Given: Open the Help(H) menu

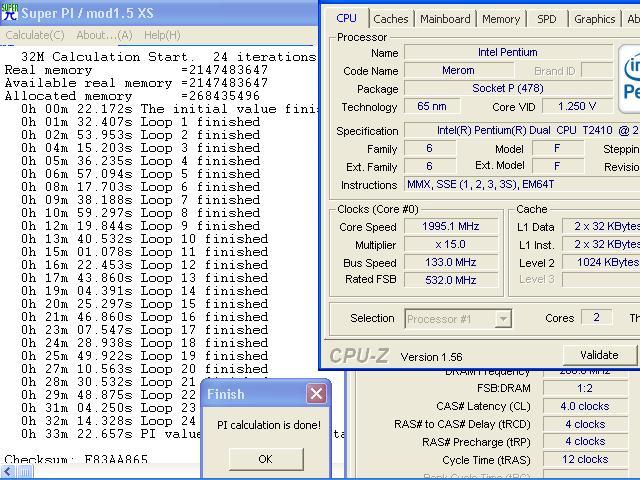Looking at the screenshot, I should click(x=162, y=35).
